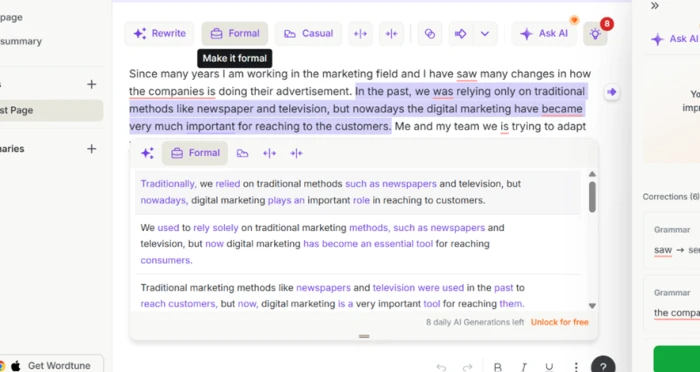Click the sparkle rewrite icon in suggestion popup
This screenshot has height=372, width=700.
tap(147, 153)
